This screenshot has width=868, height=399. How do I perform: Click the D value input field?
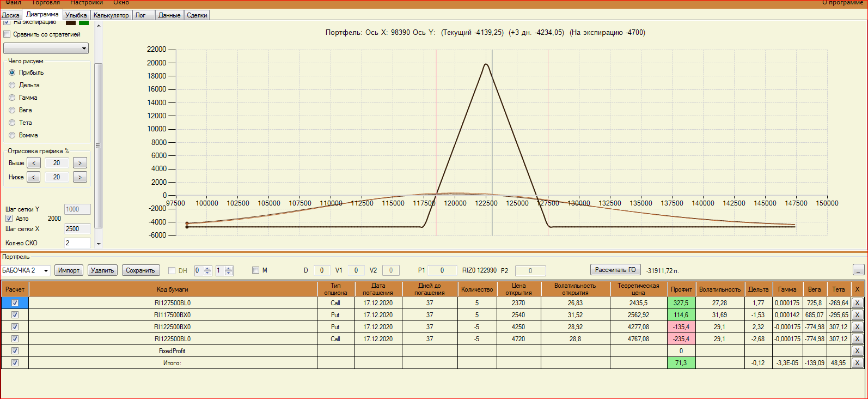click(322, 270)
